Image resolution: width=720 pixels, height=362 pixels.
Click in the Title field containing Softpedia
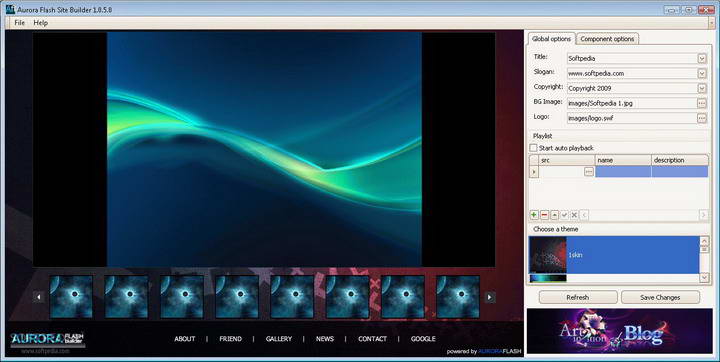click(x=632, y=58)
